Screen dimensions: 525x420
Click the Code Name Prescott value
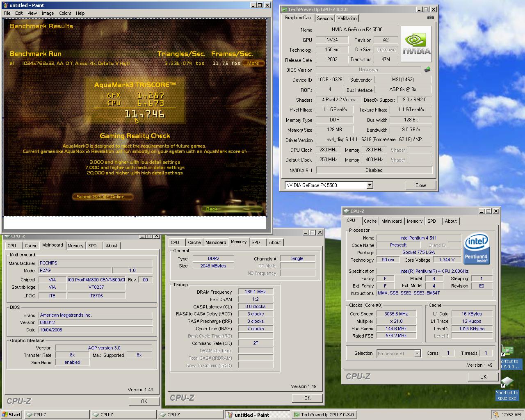point(398,245)
